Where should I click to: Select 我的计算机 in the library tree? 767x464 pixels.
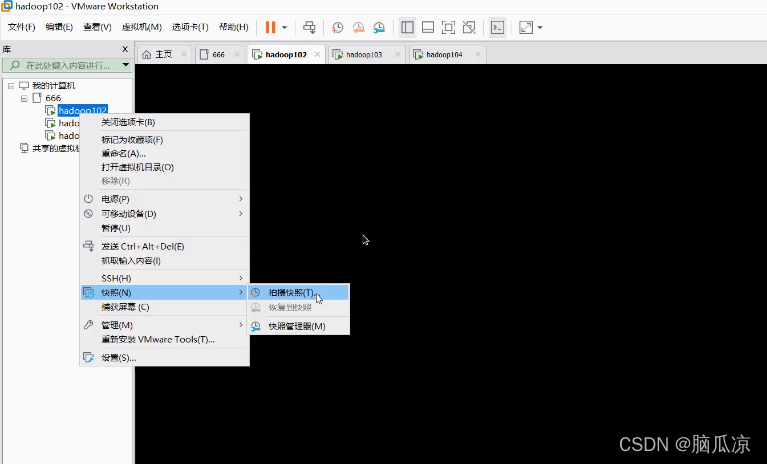point(54,86)
